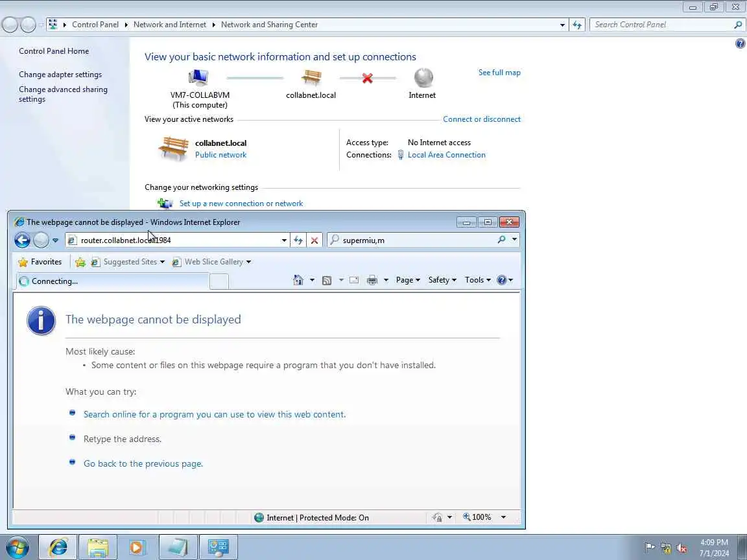The height and width of the screenshot is (560, 747).
Task: Click the Internet Explorer forward arrow button
Action: coord(41,240)
